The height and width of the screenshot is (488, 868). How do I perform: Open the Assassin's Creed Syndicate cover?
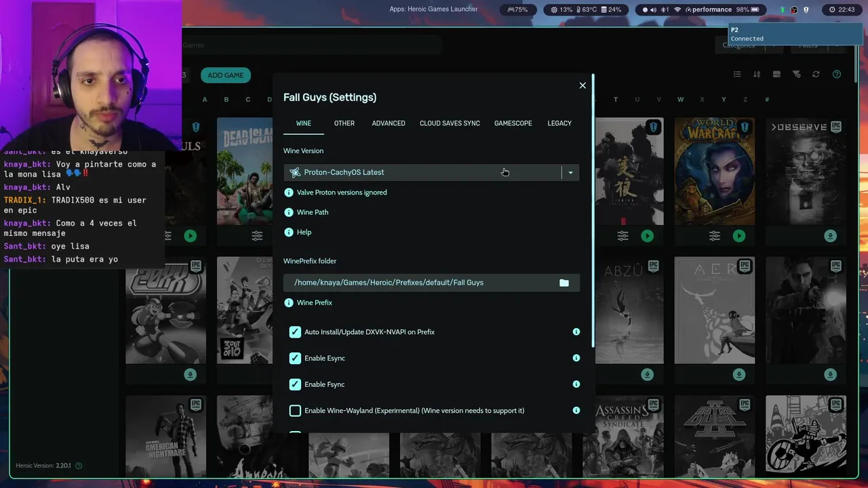coord(630,436)
